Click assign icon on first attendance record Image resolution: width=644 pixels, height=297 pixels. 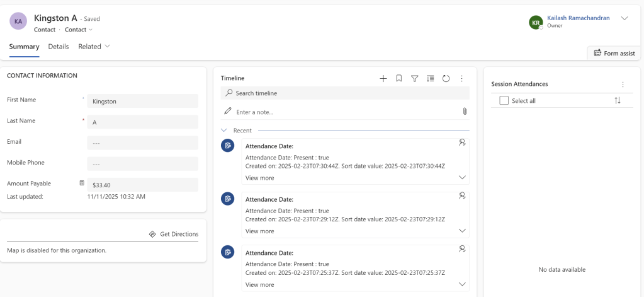pos(463,143)
